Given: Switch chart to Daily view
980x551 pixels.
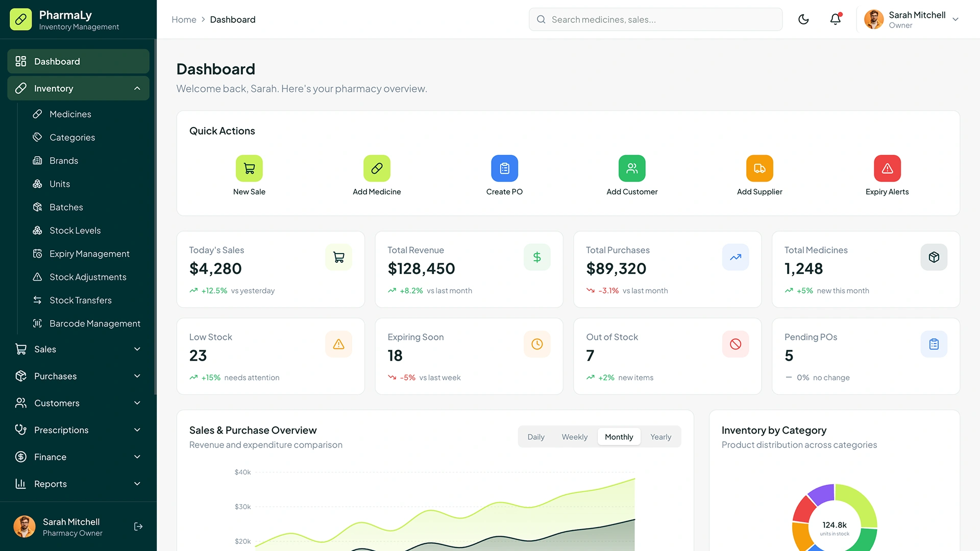Looking at the screenshot, I should (x=536, y=437).
